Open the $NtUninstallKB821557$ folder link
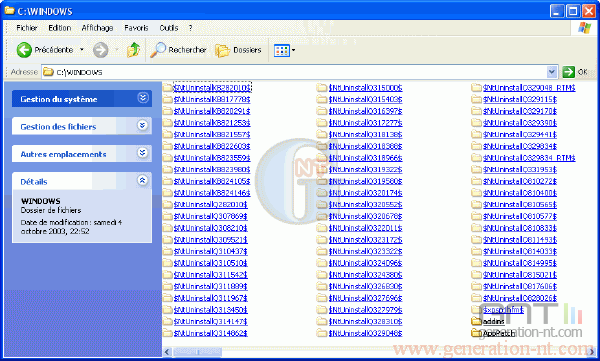 [x=212, y=134]
